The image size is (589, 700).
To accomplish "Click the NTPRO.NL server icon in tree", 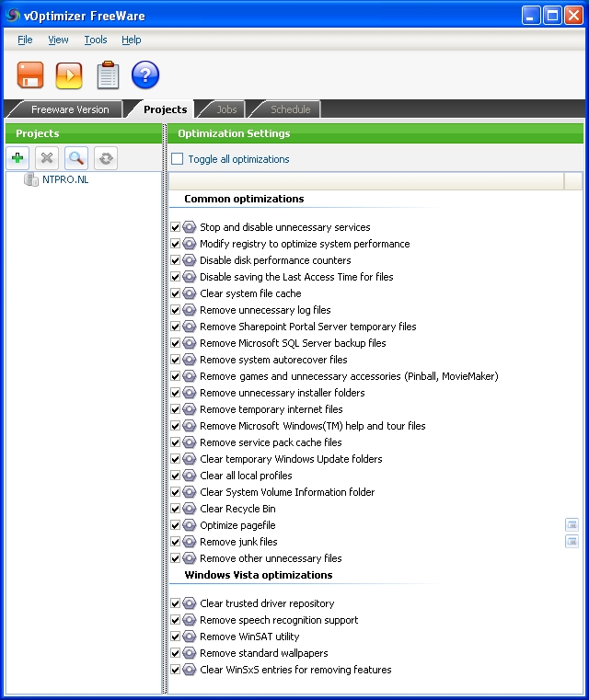I will tap(30, 180).
